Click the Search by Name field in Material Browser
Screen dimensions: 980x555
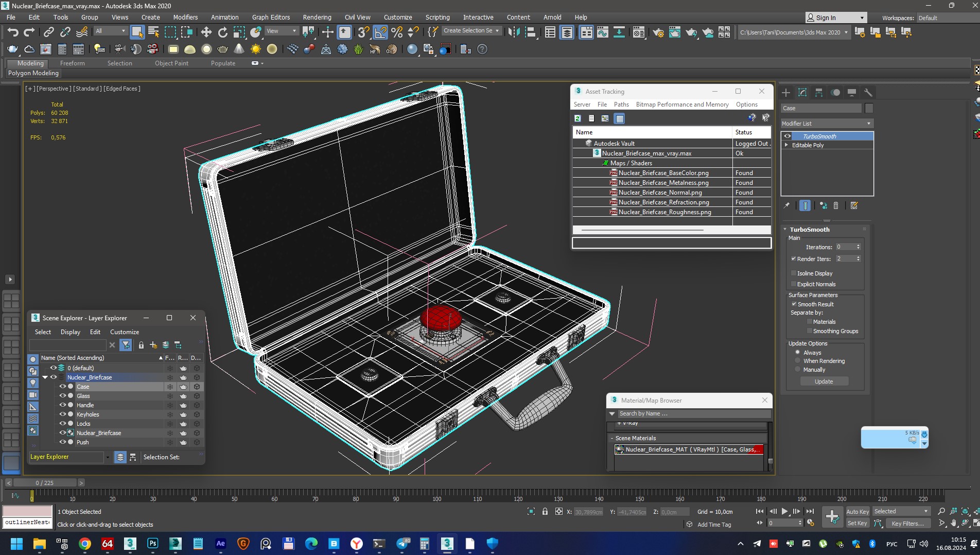pos(694,413)
